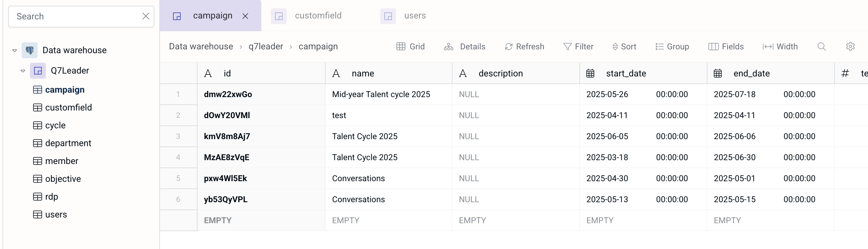Viewport: 868px width, 249px height.
Task: Open the Group options
Action: click(x=672, y=46)
